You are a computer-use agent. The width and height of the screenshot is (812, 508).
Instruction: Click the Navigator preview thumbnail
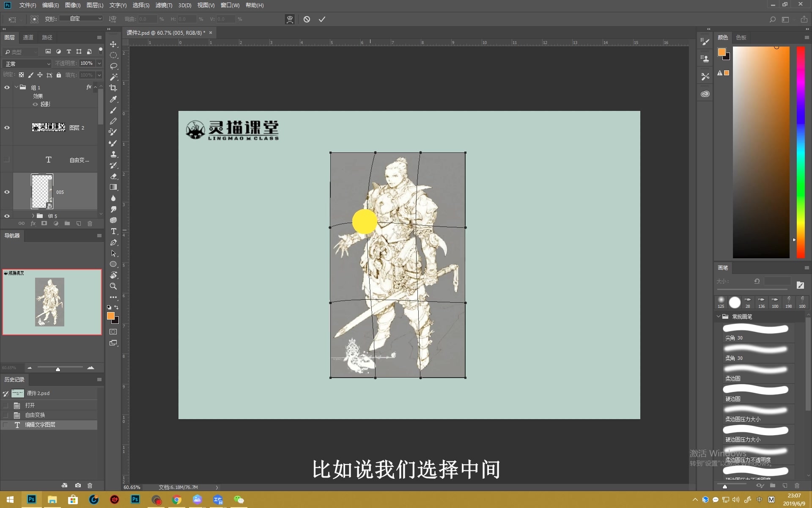click(x=52, y=302)
